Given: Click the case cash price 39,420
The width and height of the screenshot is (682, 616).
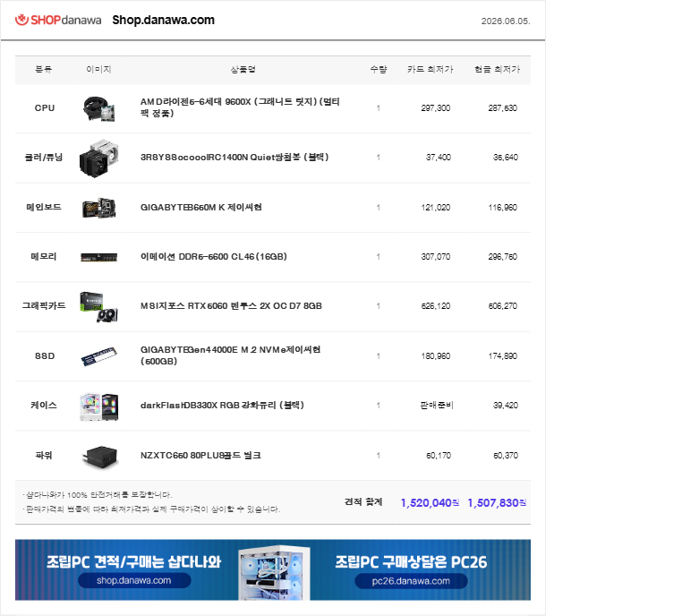Looking at the screenshot, I should [505, 405].
